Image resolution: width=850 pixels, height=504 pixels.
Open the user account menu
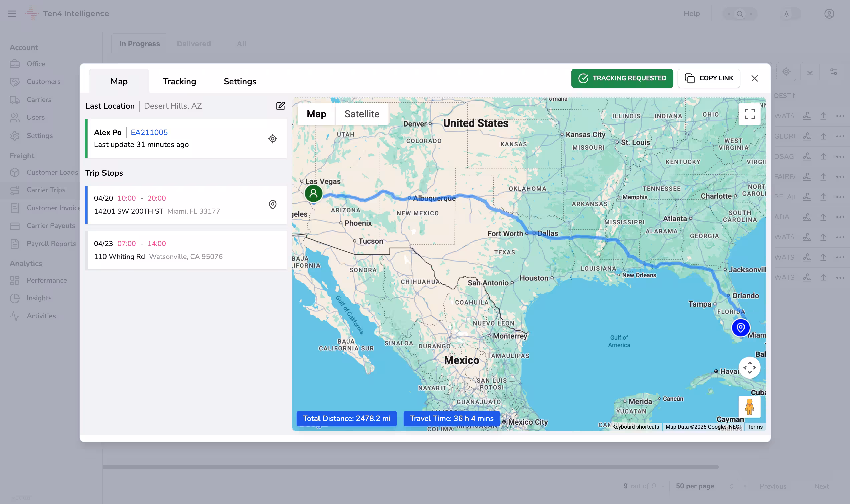tap(829, 14)
